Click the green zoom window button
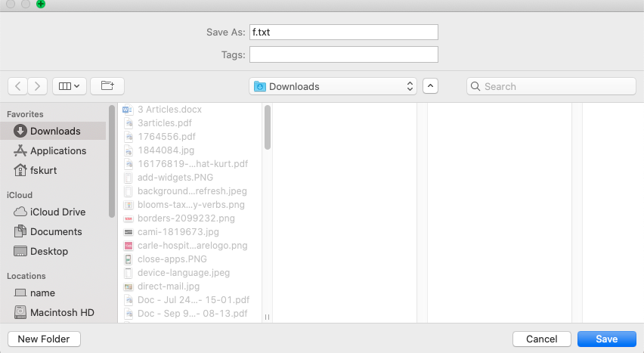The height and width of the screenshot is (353, 644). (x=41, y=4)
